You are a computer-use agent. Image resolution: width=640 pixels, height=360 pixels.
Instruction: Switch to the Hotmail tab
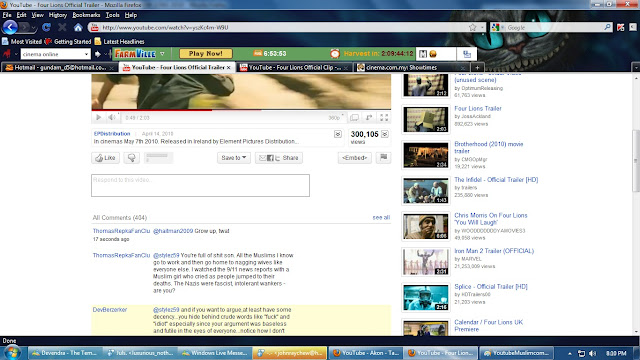[x=60, y=67]
